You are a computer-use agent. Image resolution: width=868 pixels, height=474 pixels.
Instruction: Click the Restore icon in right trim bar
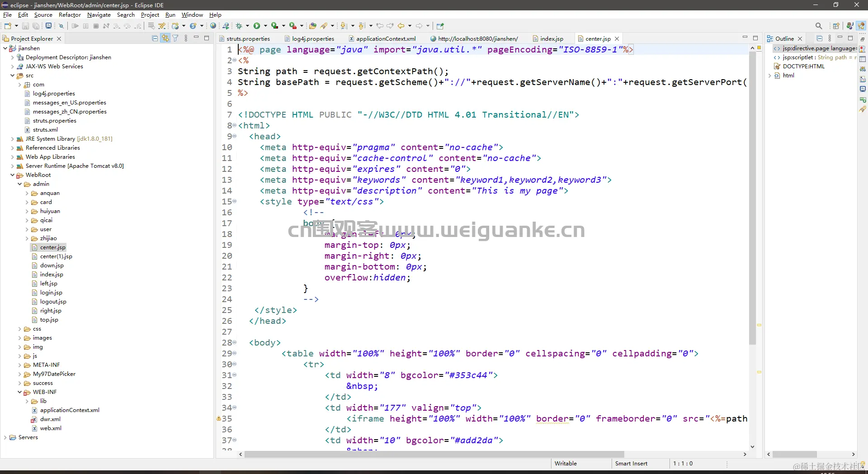863,39
